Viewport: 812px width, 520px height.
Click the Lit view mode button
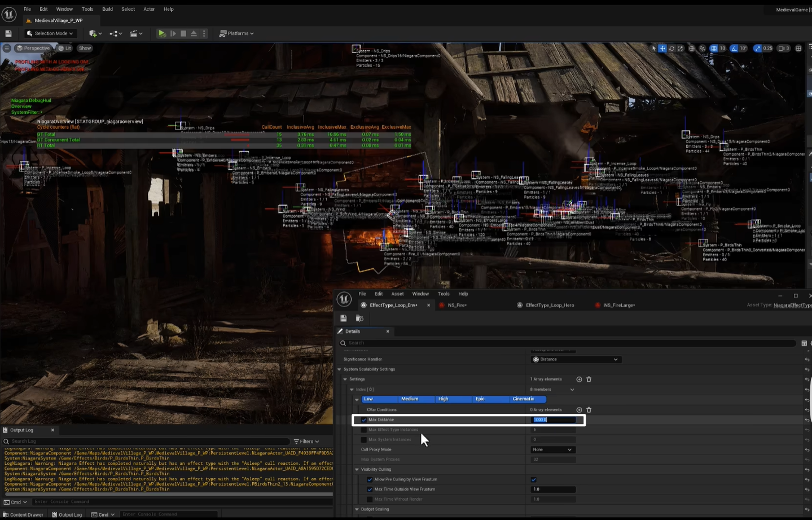65,49
